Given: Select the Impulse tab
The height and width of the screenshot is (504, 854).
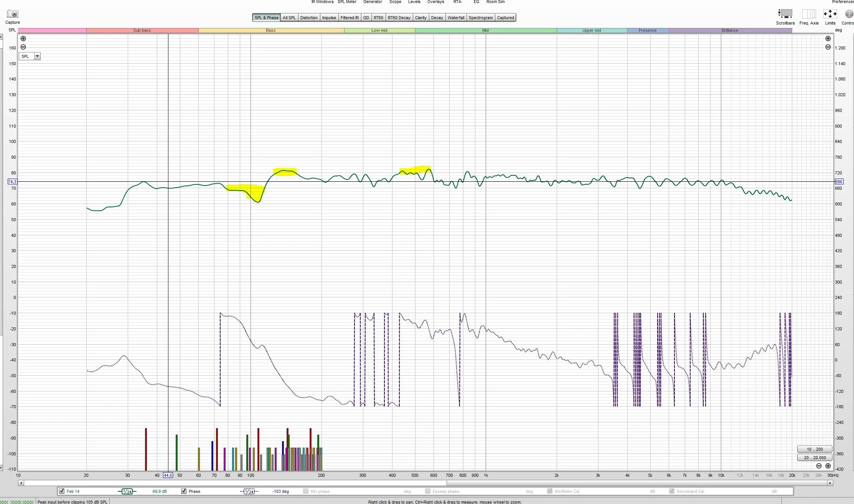Looking at the screenshot, I should coord(329,18).
